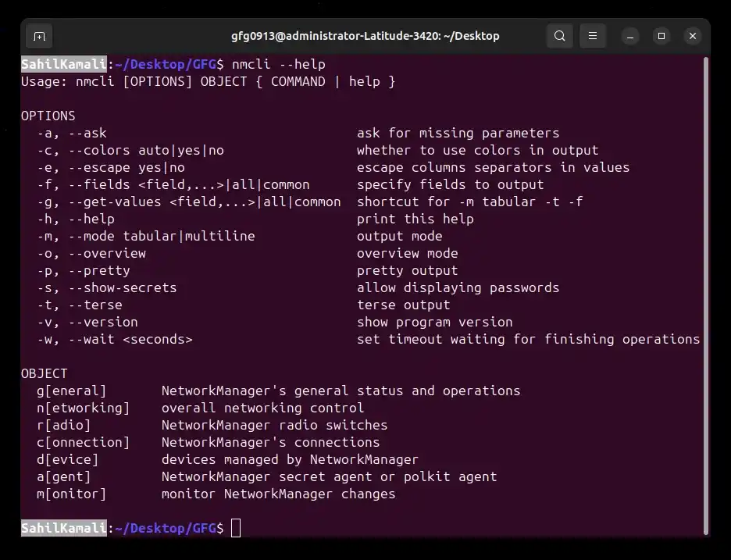731x560 pixels.
Task: Click 'specify fields to output' description
Action: point(451,184)
